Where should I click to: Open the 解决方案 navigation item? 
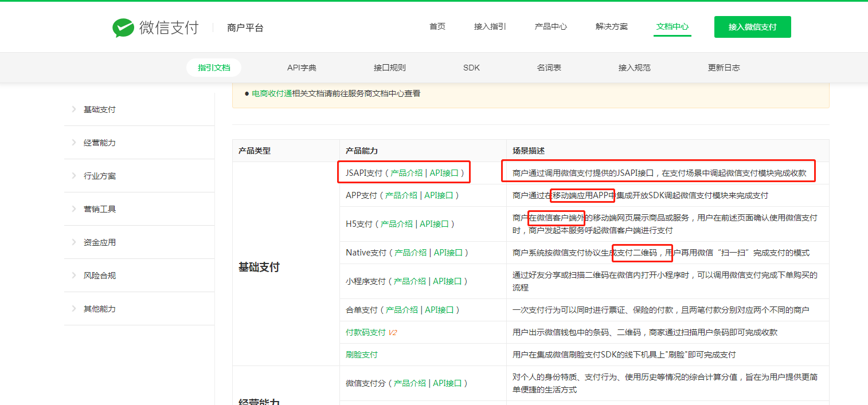pos(611,26)
